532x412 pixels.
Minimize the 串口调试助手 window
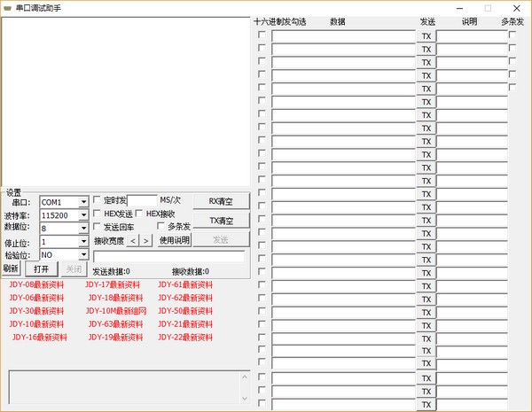pos(459,8)
